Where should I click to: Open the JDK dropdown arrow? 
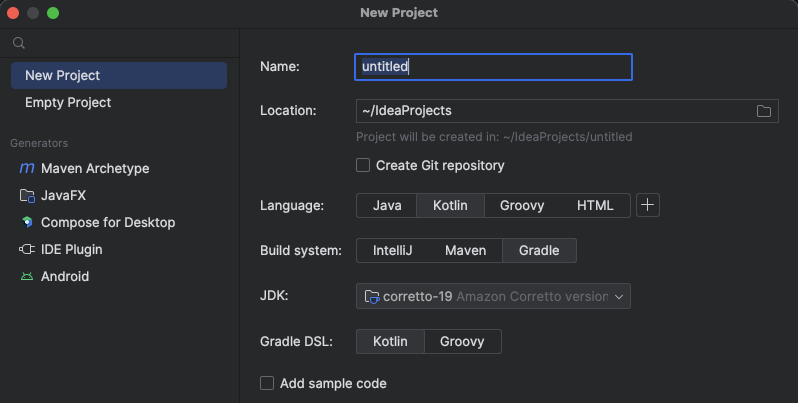(x=619, y=297)
